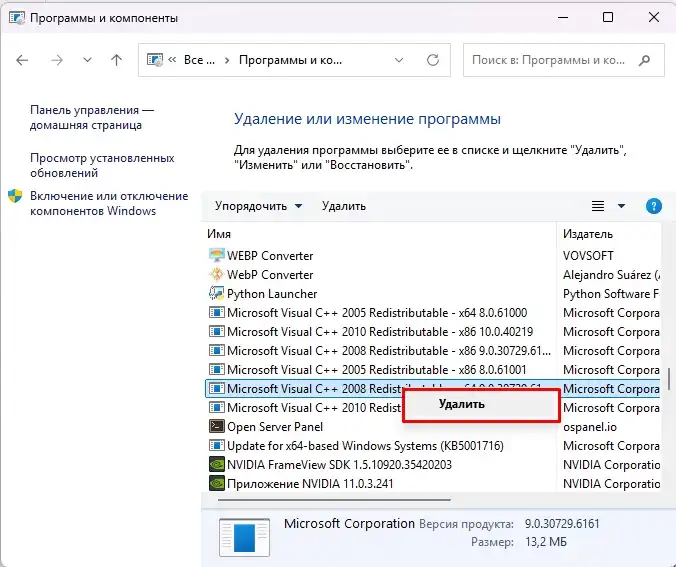Viewport: 676px width, 567px height.
Task: Click the Visual C++ 2008 x86 icon
Action: click(x=216, y=350)
